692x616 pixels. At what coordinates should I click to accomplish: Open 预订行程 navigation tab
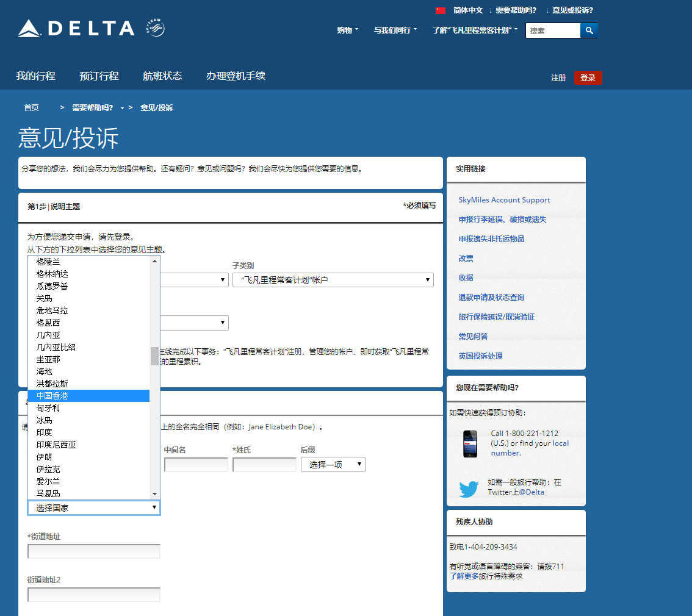tap(99, 76)
